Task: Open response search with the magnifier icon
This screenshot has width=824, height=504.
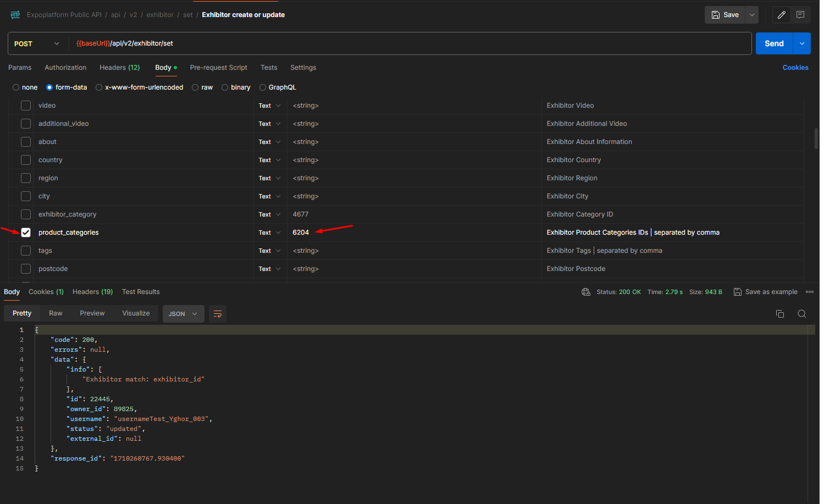Action: tap(801, 313)
